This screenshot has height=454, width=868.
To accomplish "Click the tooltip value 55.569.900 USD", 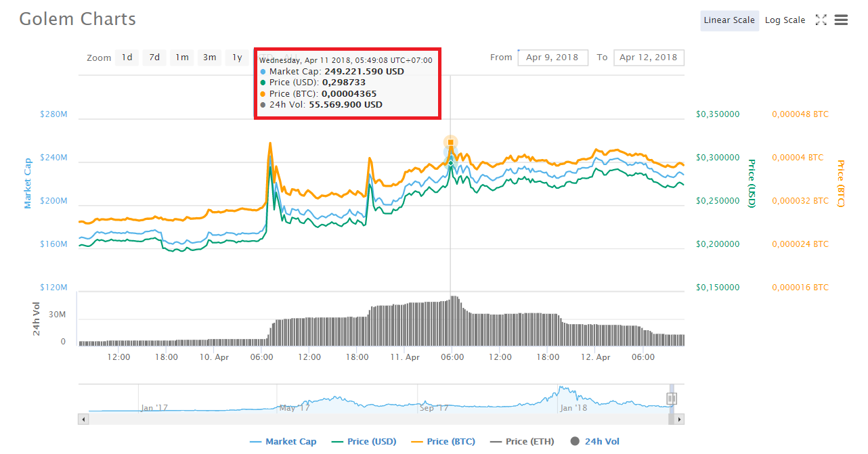I will [x=345, y=105].
